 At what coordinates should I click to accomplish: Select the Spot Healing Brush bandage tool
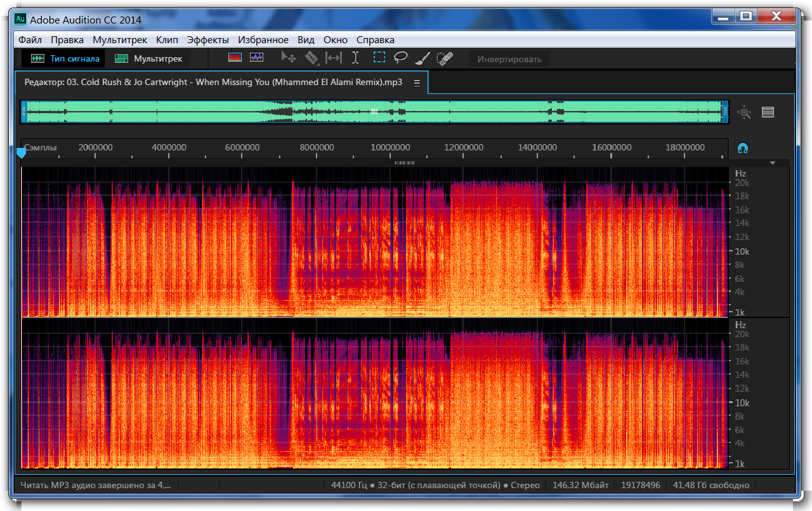pos(445,58)
